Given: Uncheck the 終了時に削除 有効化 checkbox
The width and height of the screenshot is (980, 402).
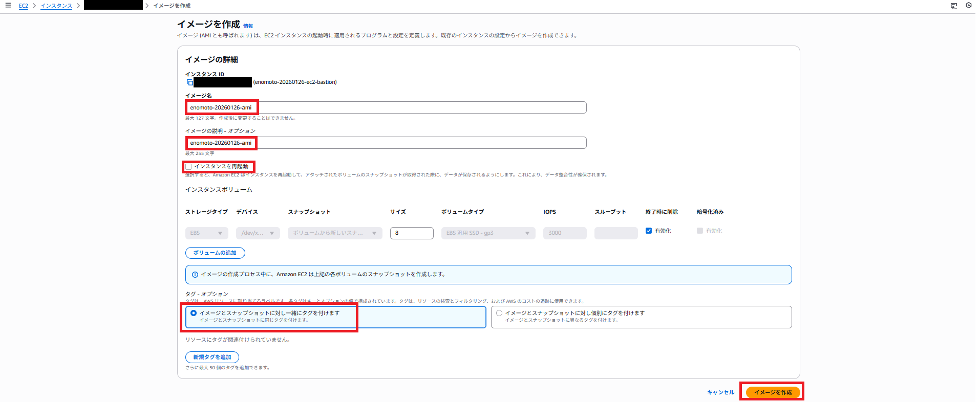Looking at the screenshot, I should pos(649,231).
